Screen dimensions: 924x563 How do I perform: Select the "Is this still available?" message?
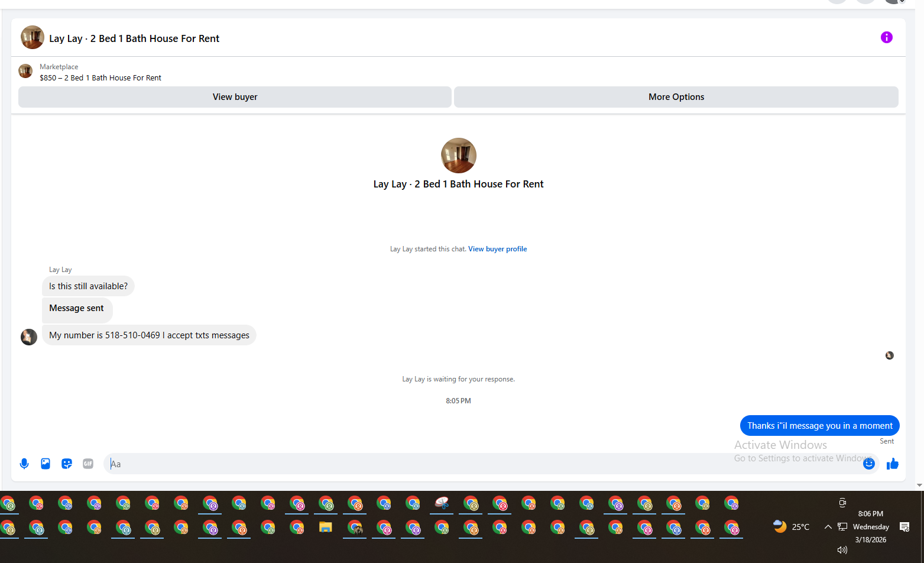(x=88, y=286)
